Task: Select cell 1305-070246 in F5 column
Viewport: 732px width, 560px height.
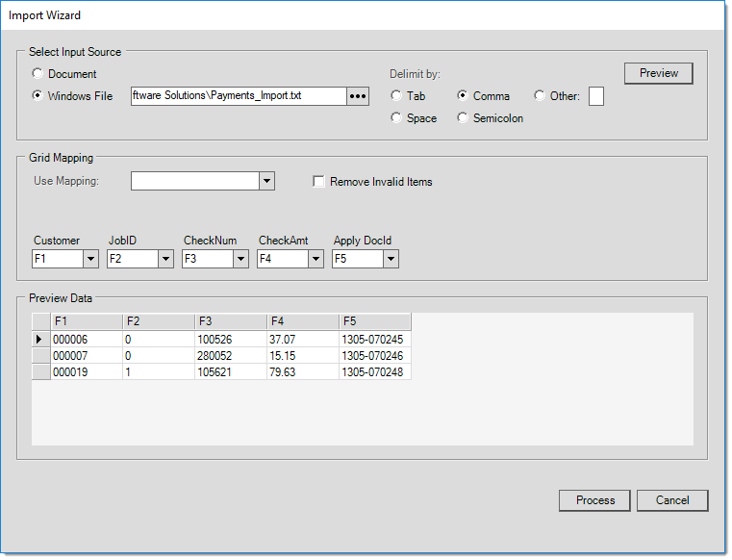Action: click(x=375, y=355)
